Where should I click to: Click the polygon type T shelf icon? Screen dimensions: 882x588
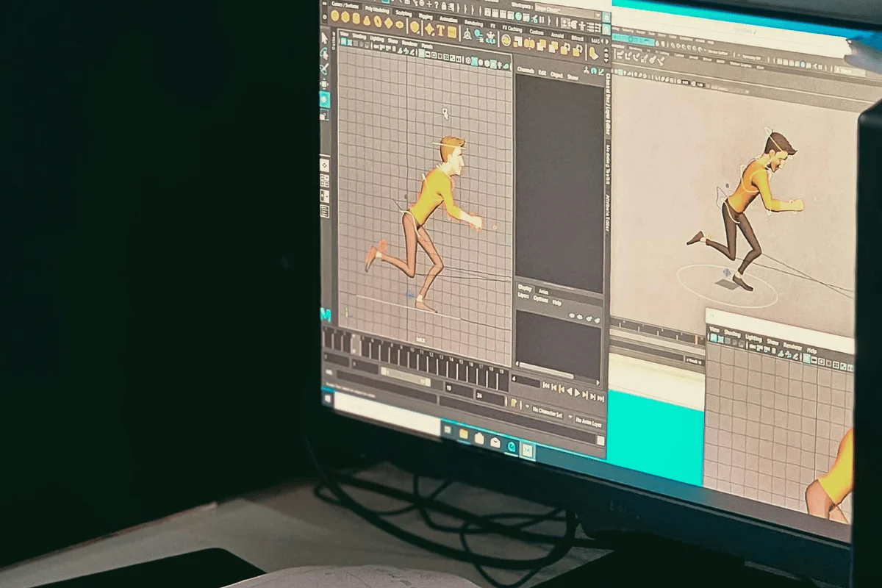pos(440,30)
